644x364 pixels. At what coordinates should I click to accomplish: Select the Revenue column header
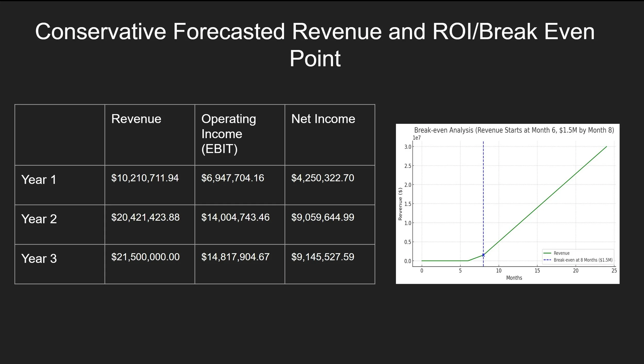(136, 119)
